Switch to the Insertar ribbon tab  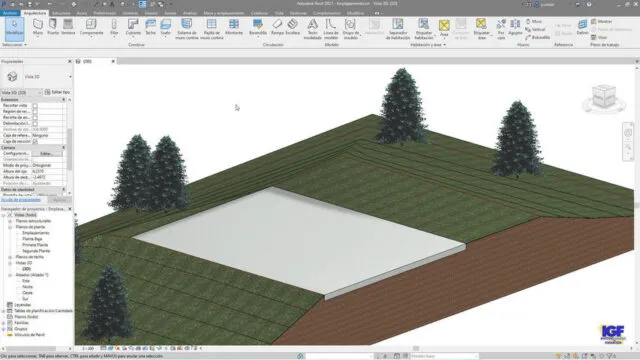[x=151, y=13]
